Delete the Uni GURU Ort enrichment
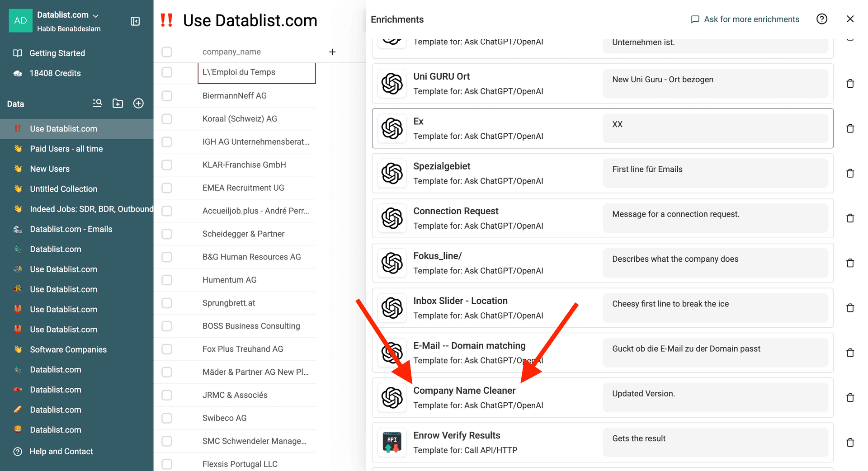Viewport: 868px width, 471px height. [850, 84]
